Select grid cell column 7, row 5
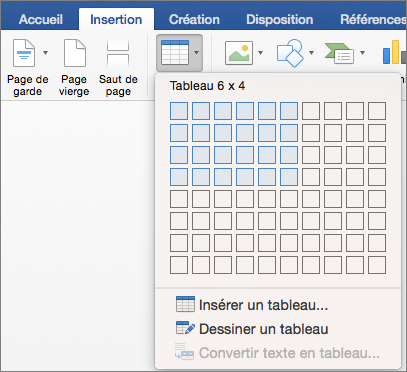This screenshot has height=372, width=407. 311,199
